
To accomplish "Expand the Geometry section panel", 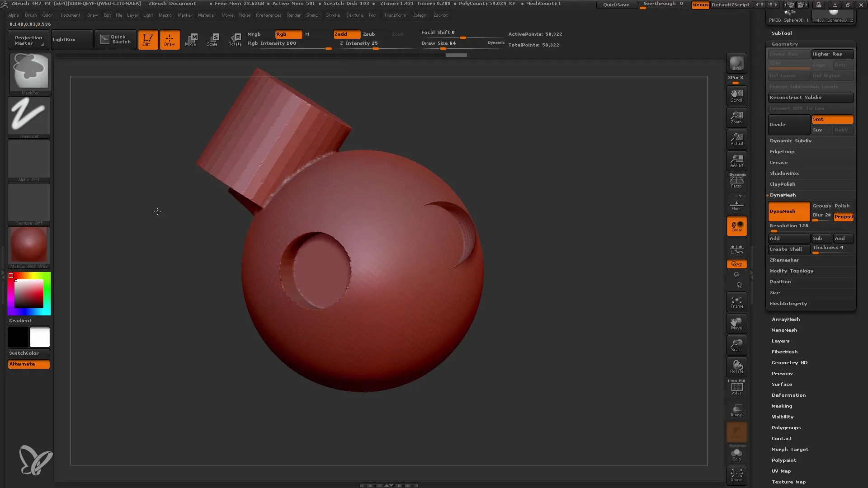I will click(784, 43).
